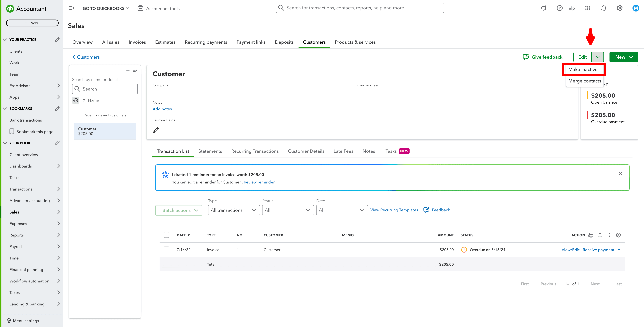Export the transaction list
This screenshot has width=644, height=327.
(600, 235)
